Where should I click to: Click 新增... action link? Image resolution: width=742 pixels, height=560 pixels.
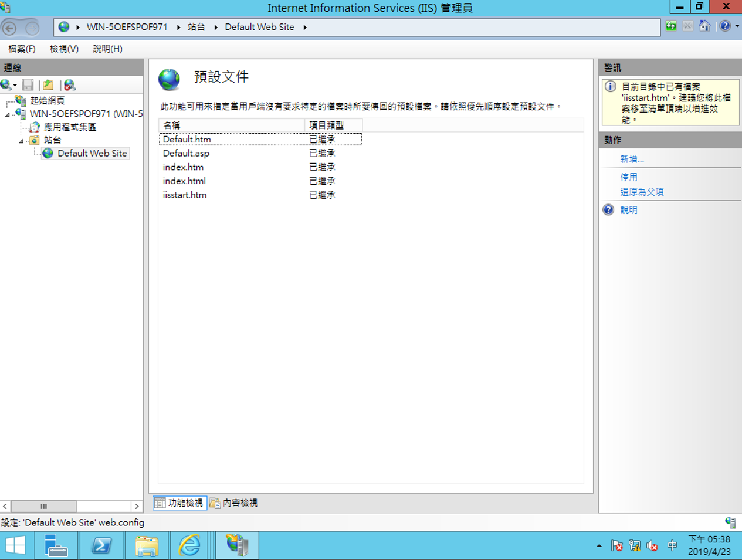coord(632,159)
